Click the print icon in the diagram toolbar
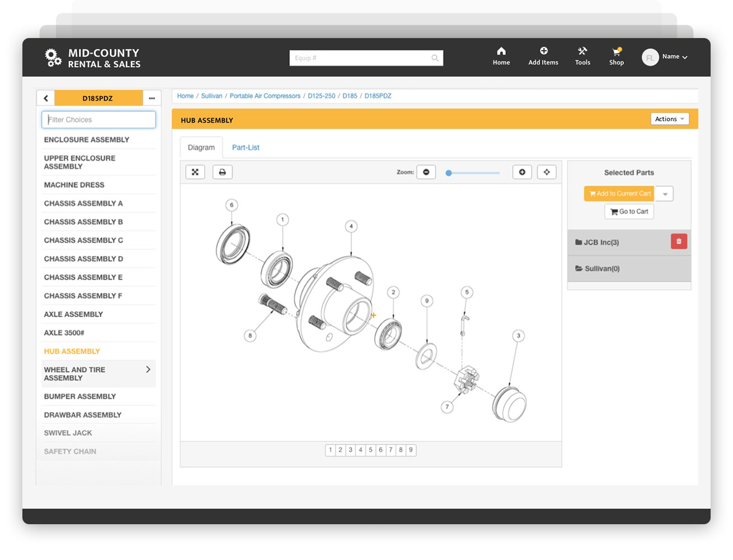The height and width of the screenshot is (560, 733). [x=222, y=172]
